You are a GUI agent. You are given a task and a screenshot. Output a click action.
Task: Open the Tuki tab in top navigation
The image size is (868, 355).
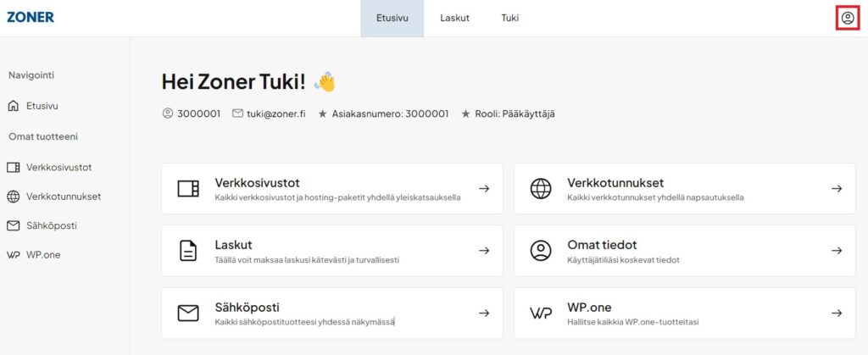click(x=509, y=18)
